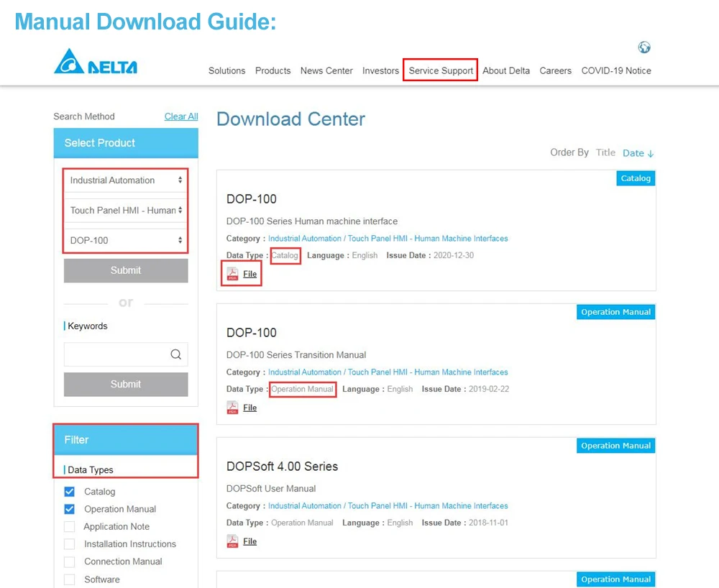Click category link of DOP-100 Transition Manual entry
Screen dimensions: 719x588
(388, 372)
